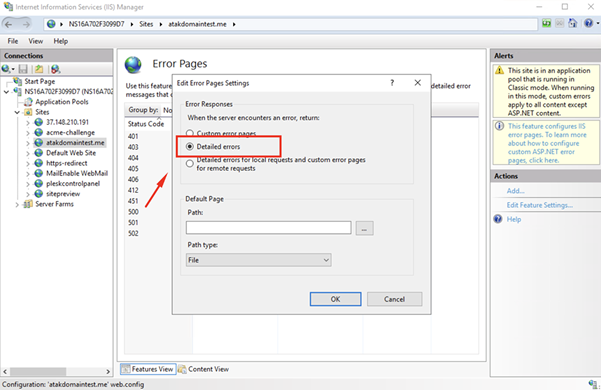The width and height of the screenshot is (601, 390).
Task: Open the File menu
Action: [13, 41]
